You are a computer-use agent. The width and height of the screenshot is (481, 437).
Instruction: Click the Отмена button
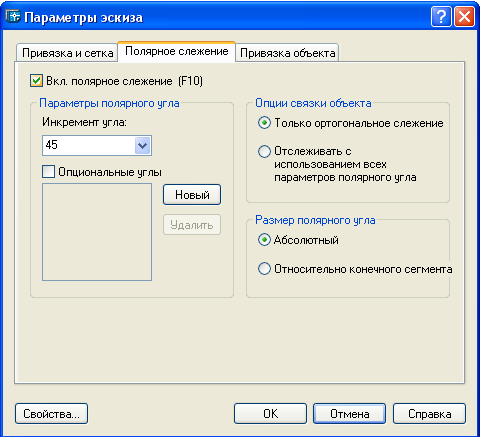click(x=349, y=414)
